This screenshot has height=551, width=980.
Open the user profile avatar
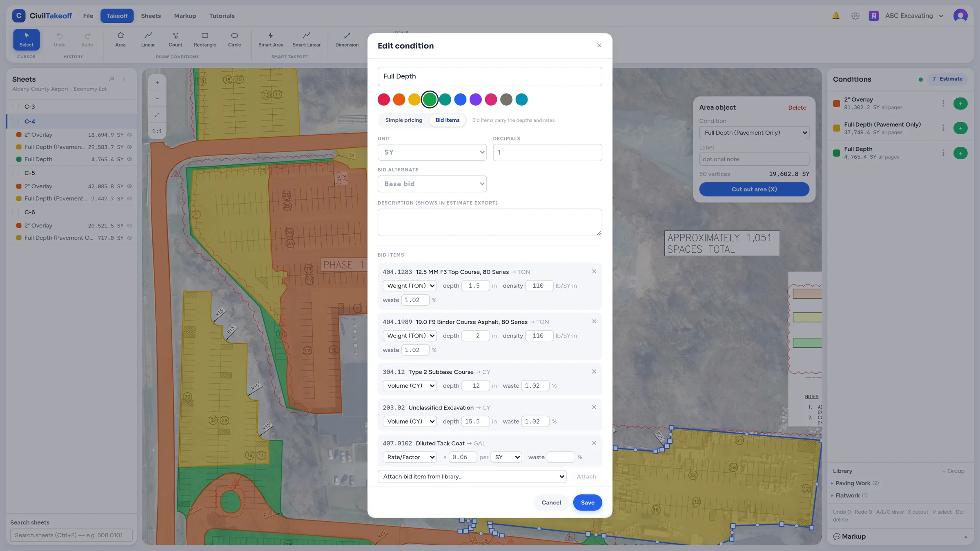[x=960, y=16]
